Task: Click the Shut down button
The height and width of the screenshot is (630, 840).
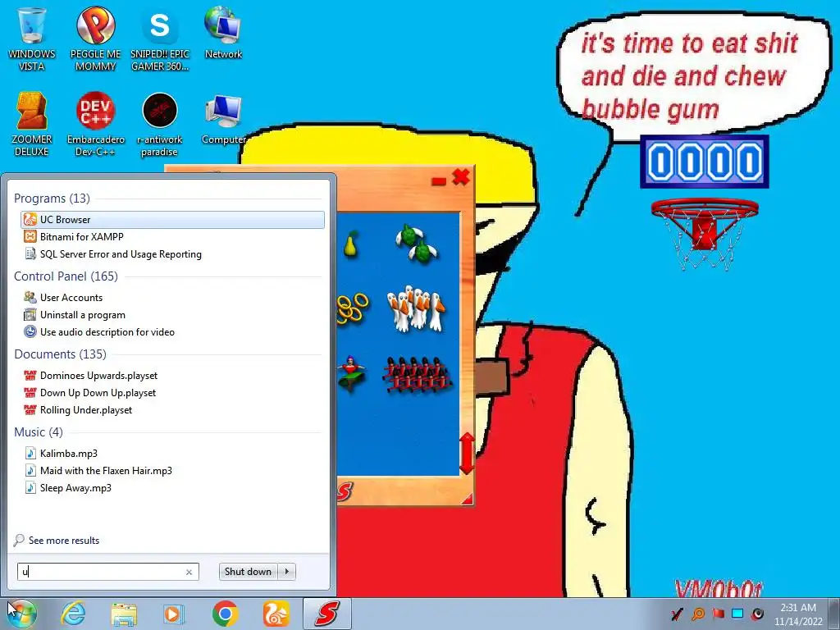Action: (x=248, y=572)
